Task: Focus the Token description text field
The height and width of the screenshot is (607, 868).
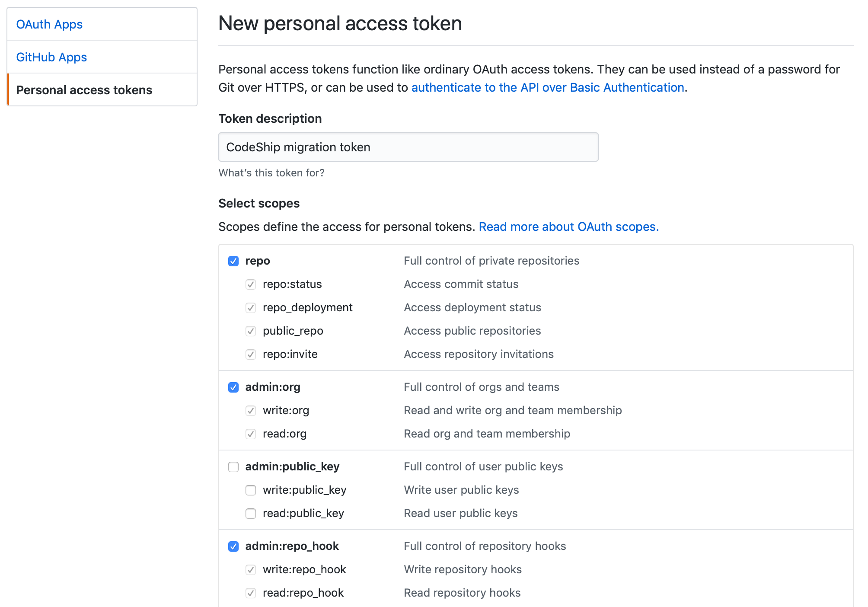Action: (408, 147)
